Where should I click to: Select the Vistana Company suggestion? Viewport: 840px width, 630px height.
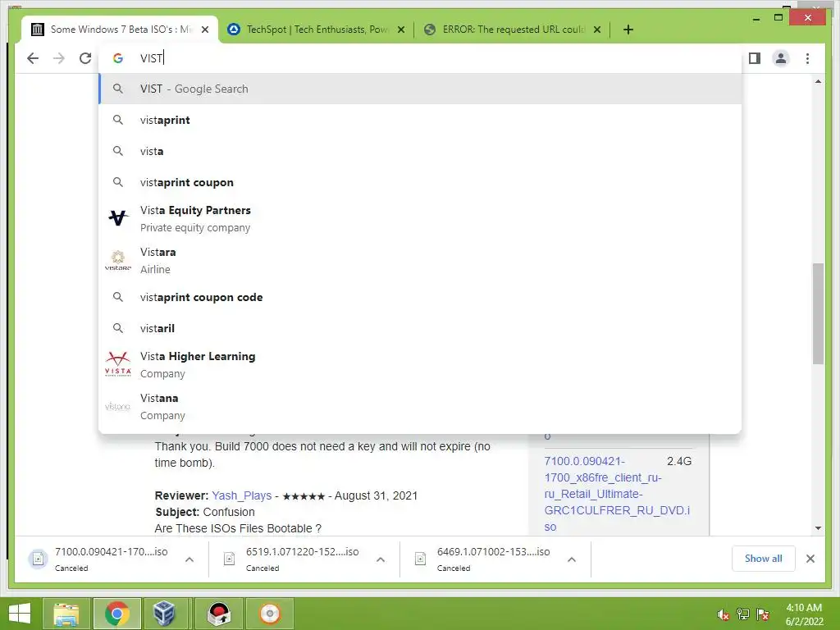[x=420, y=407]
